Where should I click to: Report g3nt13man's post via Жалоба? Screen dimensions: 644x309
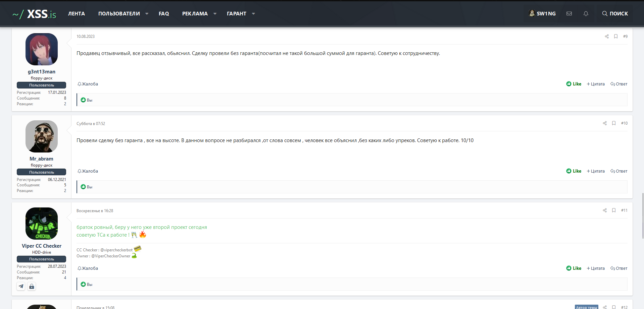[x=88, y=84]
